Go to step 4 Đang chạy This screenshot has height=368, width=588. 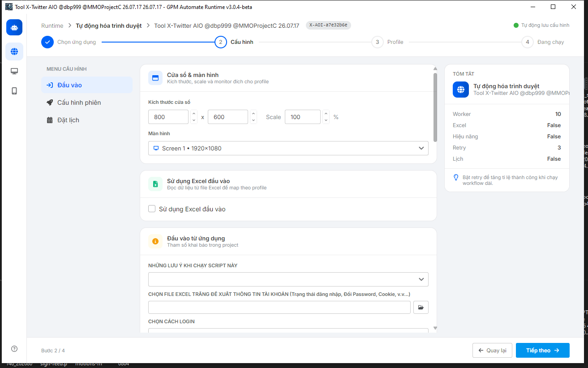tap(543, 42)
